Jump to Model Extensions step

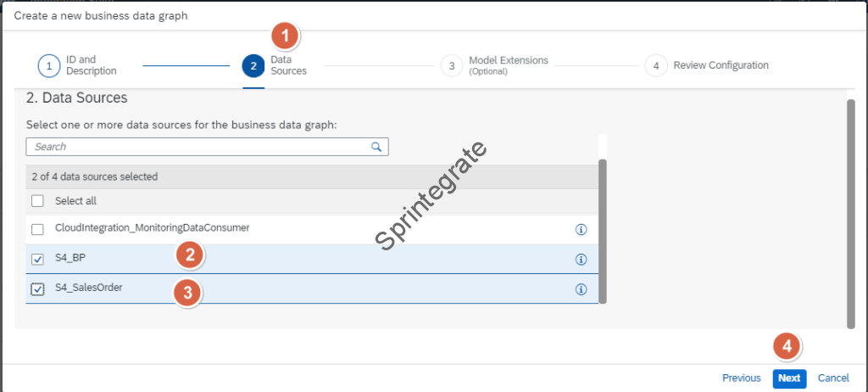[x=508, y=61]
